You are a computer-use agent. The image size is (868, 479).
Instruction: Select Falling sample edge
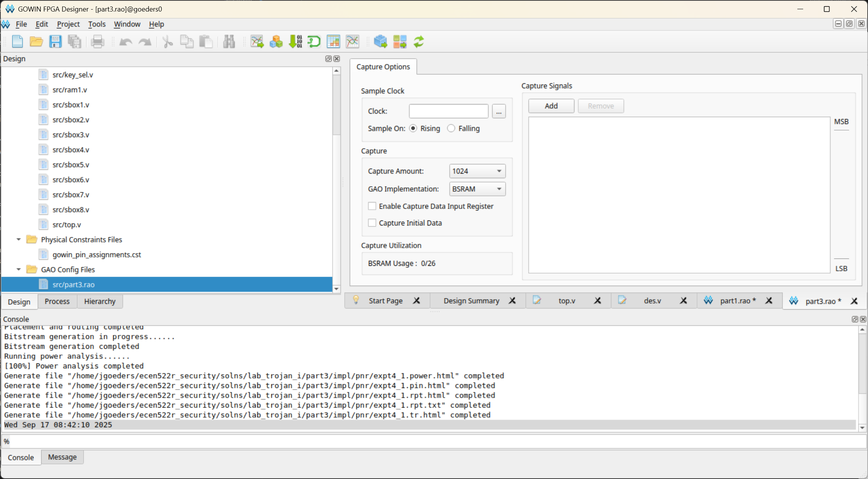coord(451,128)
